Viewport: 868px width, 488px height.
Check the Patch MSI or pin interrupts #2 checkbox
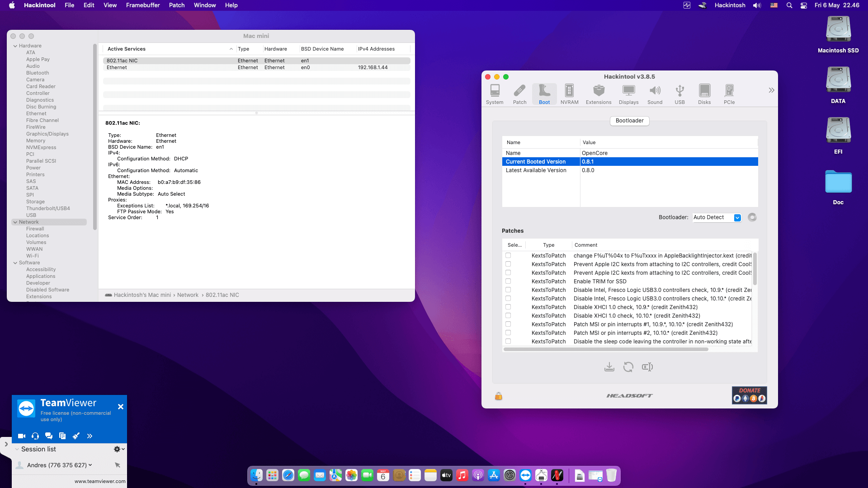[x=508, y=333]
